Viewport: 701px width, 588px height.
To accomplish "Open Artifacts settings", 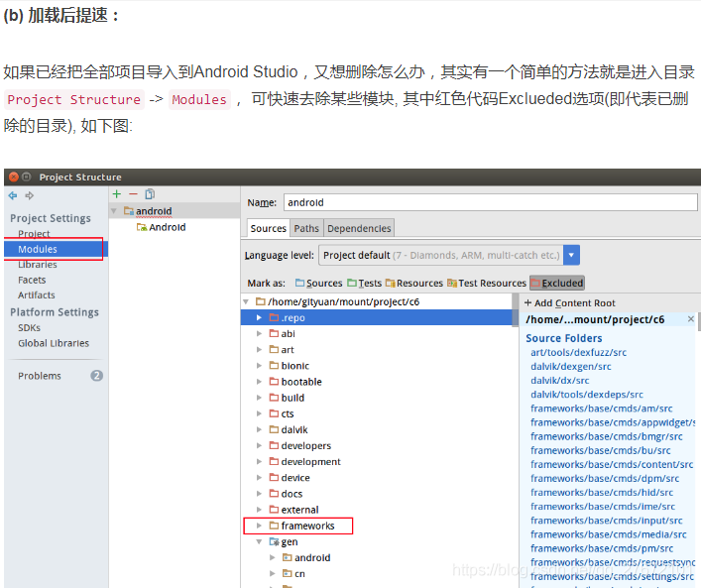I will [x=37, y=295].
